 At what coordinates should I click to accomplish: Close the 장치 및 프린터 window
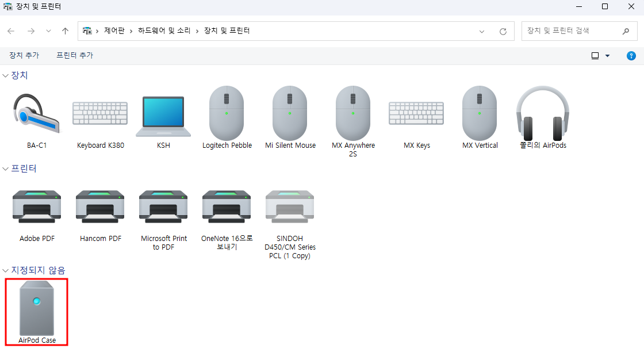(x=631, y=6)
